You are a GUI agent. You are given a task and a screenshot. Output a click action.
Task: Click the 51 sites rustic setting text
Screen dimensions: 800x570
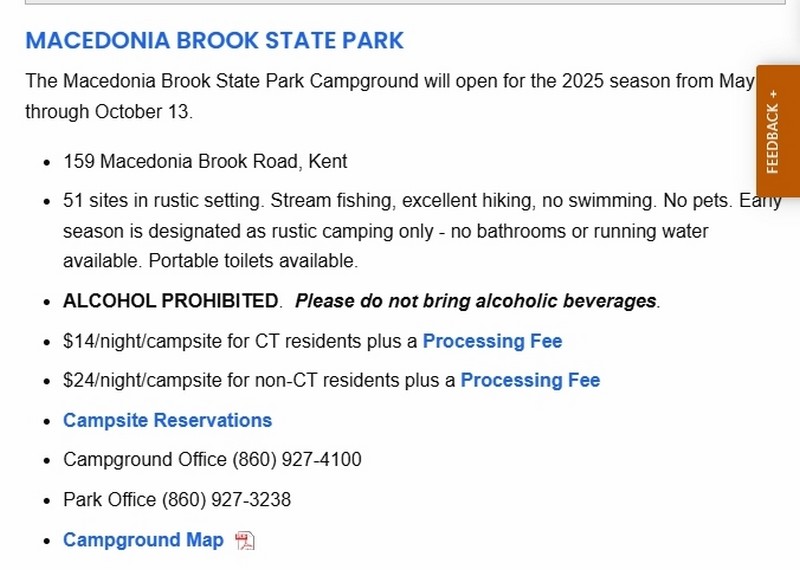click(x=163, y=201)
